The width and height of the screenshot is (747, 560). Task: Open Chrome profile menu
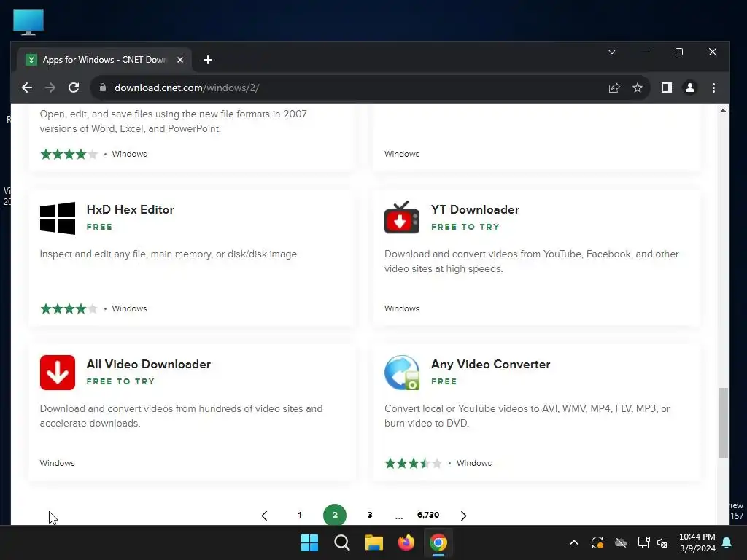tap(690, 87)
